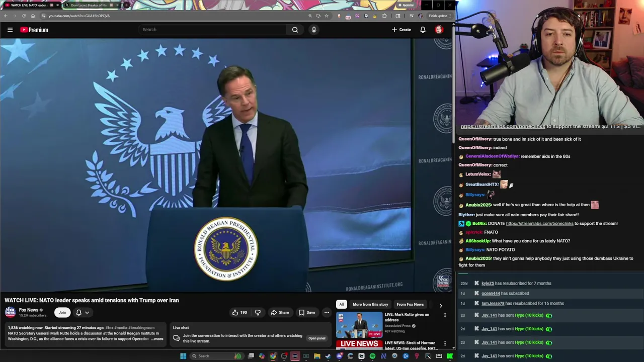The image size is (644, 362).
Task: Click the browser address bar URL
Action: (x=79, y=16)
